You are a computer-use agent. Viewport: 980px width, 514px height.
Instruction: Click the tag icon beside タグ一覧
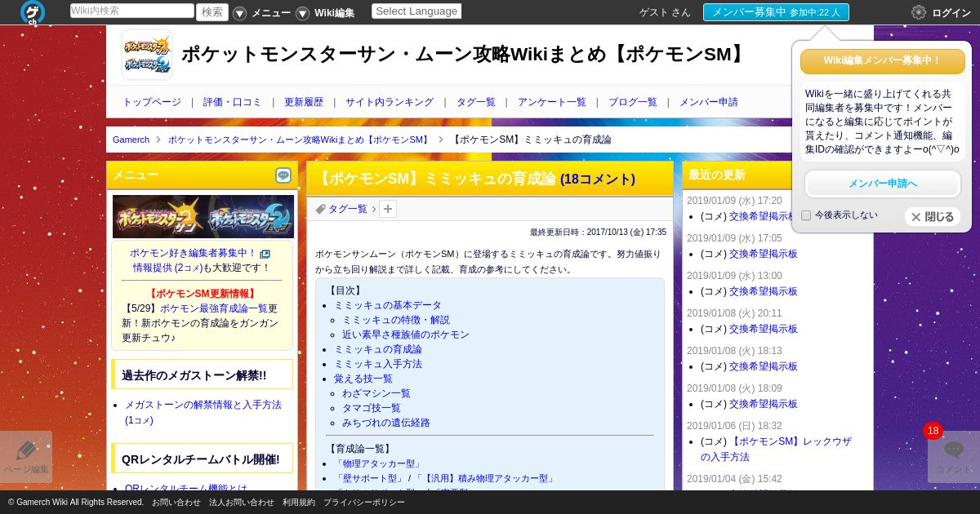pyautogui.click(x=321, y=209)
